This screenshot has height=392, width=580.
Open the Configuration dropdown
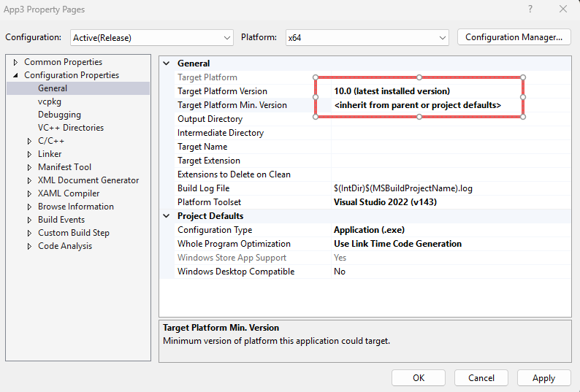point(151,37)
